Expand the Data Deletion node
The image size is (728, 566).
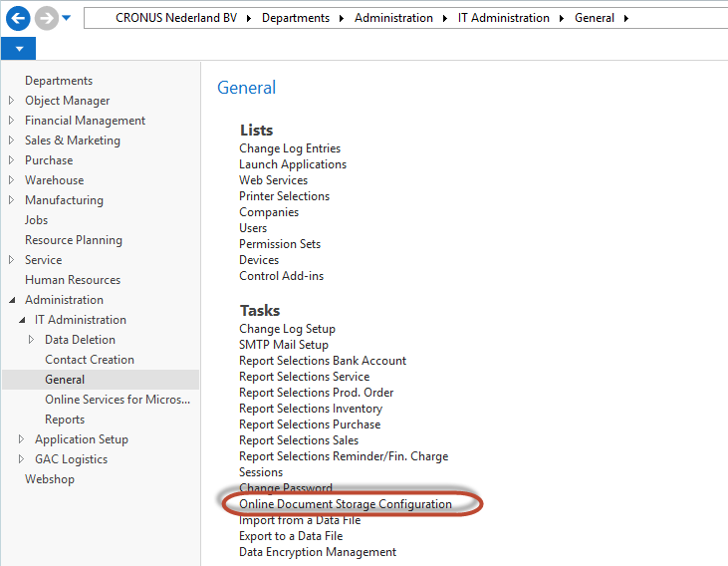click(31, 340)
